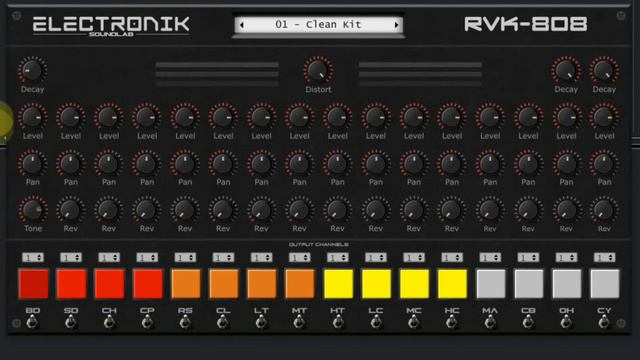Click the BD Tone knob

[x=33, y=210]
